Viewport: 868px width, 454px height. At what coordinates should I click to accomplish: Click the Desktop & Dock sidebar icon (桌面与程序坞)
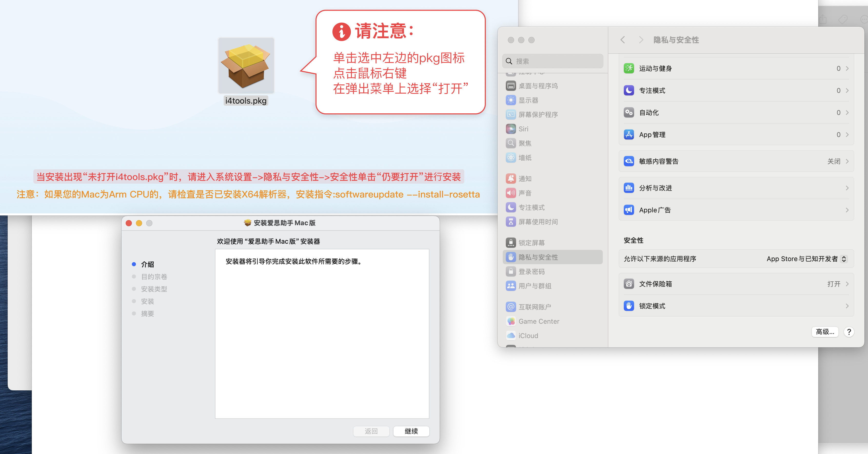pyautogui.click(x=511, y=86)
